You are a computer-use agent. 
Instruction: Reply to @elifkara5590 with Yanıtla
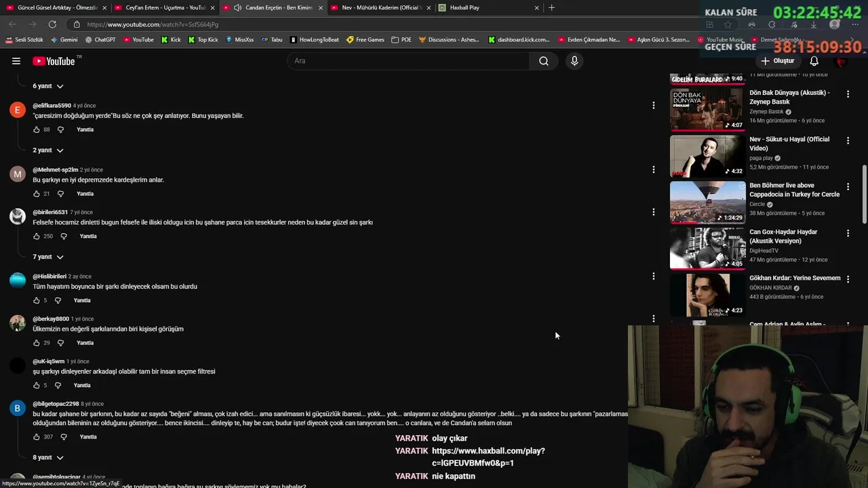tap(85, 129)
